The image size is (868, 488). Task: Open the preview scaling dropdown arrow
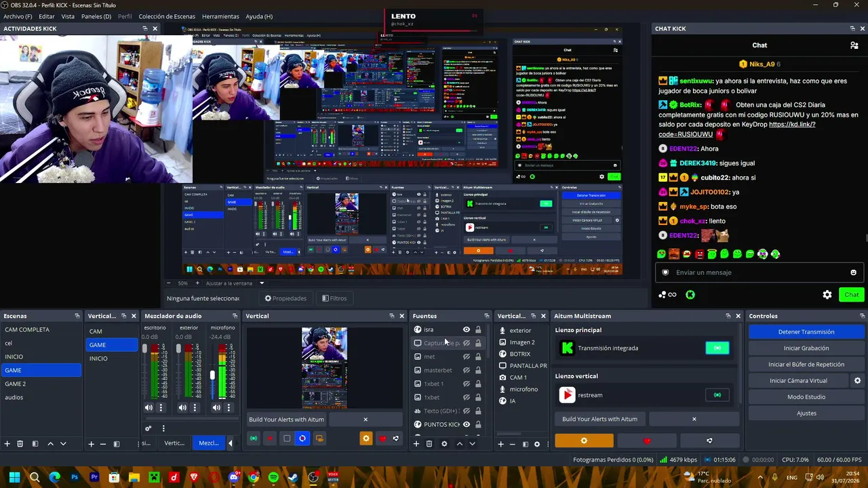pos(262,283)
